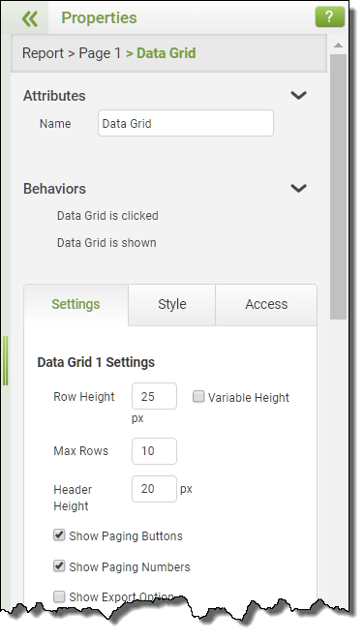The height and width of the screenshot is (641, 364).
Task: Uncheck Show Paging Numbers
Action: coord(59,566)
